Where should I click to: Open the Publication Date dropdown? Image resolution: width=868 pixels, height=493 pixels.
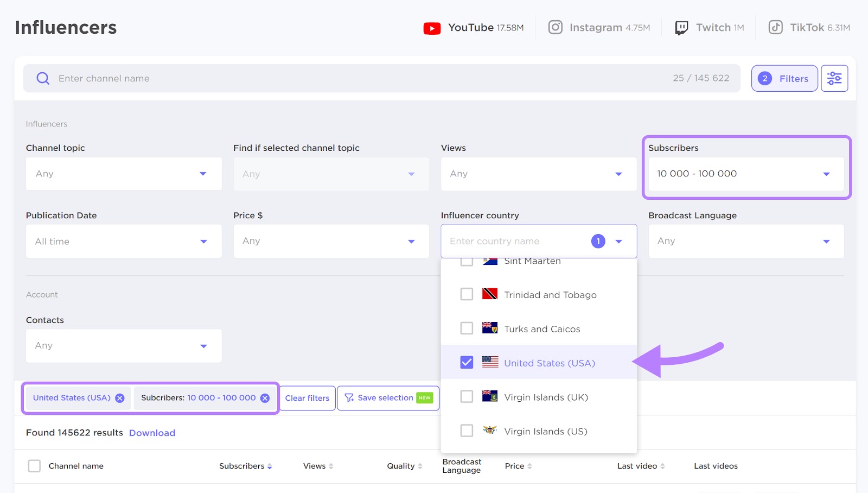(123, 241)
